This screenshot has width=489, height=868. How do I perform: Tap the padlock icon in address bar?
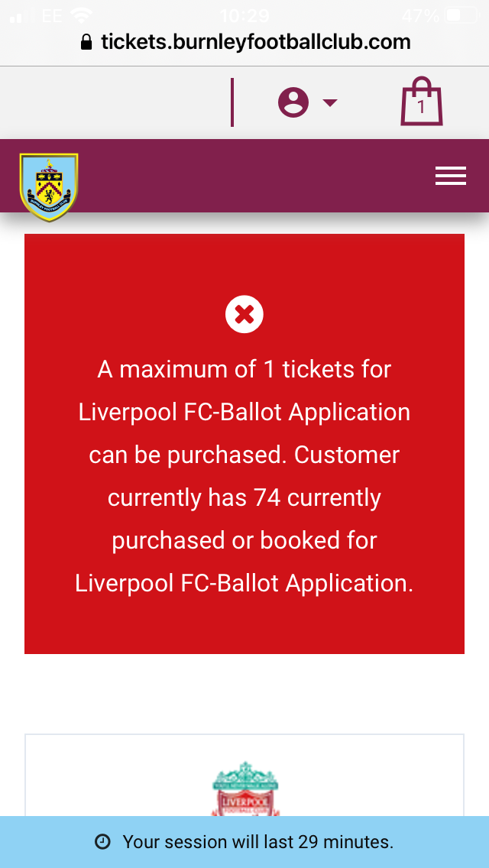(86, 42)
